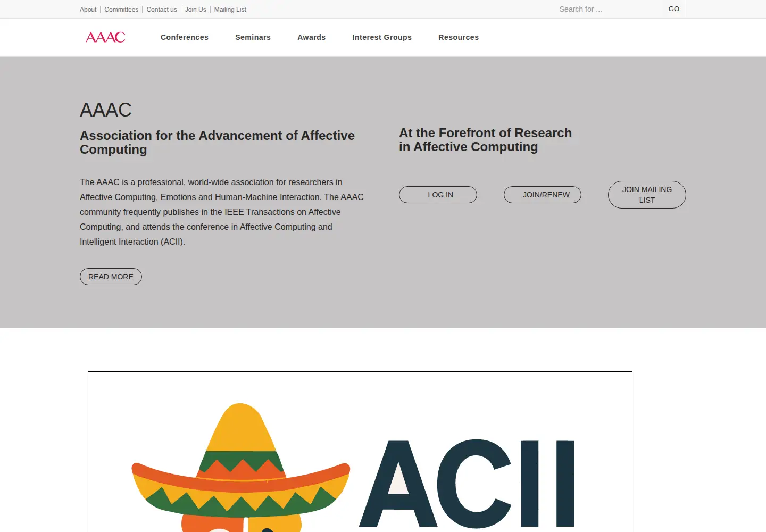Open the ACII sombrero banner image
Screen dimensions: 766x532
pos(360,452)
